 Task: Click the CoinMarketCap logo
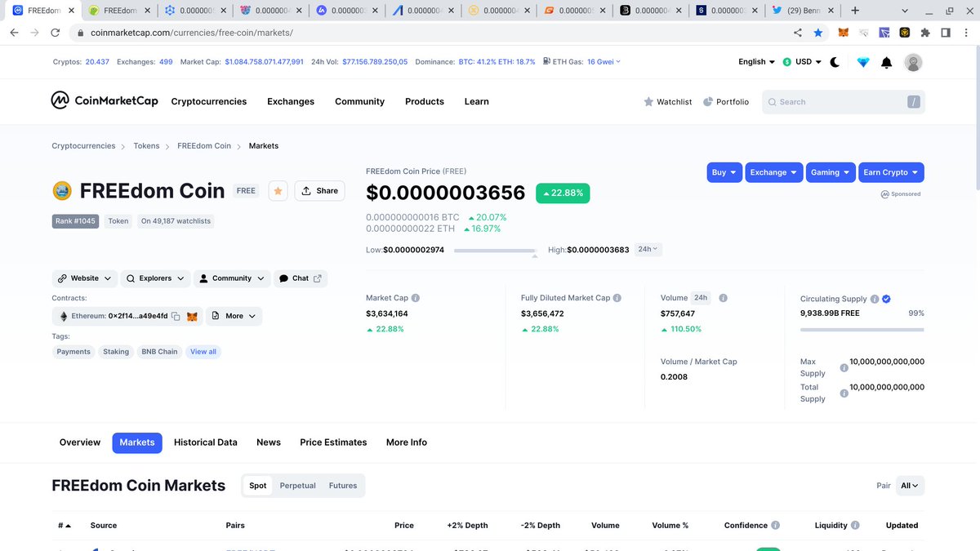(105, 100)
